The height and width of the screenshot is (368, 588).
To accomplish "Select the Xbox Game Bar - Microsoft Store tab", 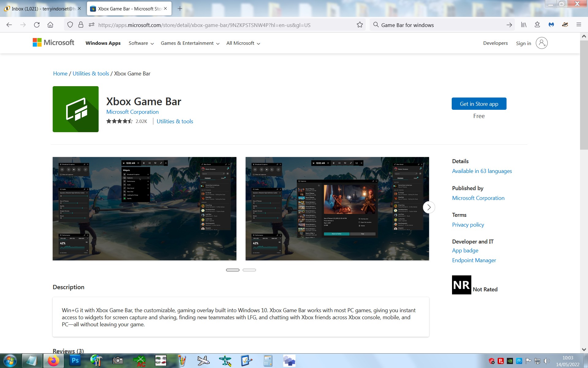I will pyautogui.click(x=129, y=9).
